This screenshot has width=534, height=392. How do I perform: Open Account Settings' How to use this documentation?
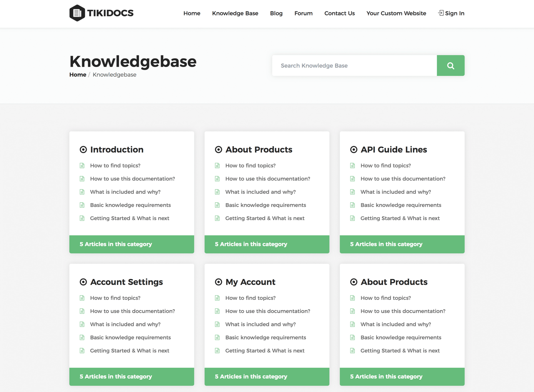click(132, 311)
